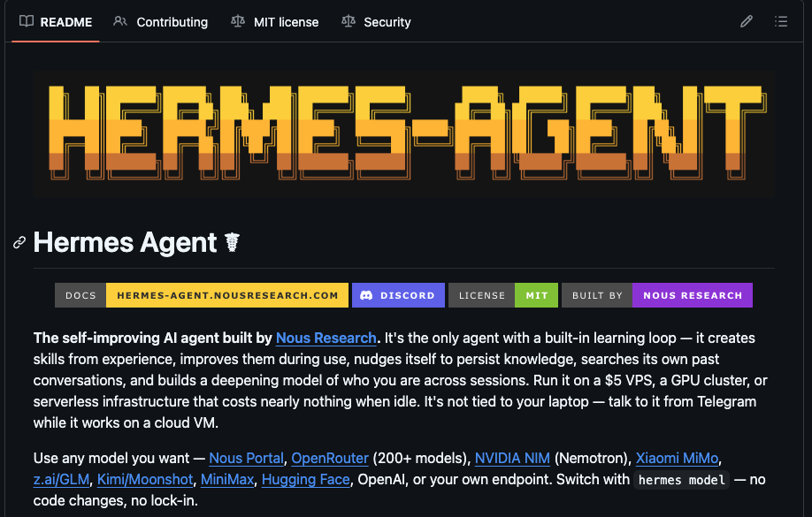The height and width of the screenshot is (517, 812).
Task: Click the License MIT badge
Action: click(x=503, y=295)
